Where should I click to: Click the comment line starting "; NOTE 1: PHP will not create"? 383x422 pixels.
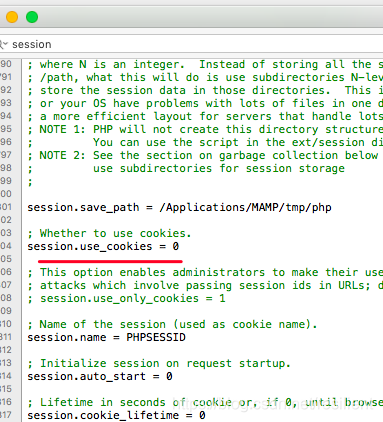click(x=205, y=129)
